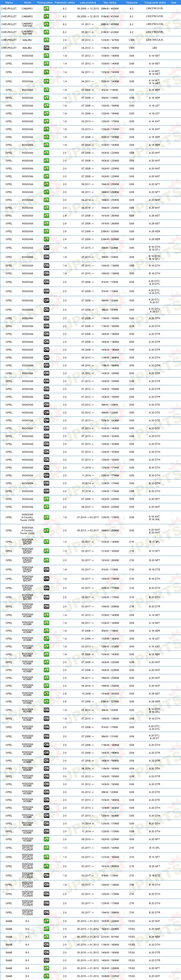Click PB icon in Country Tourer 184kW row
Screen dimensions: 181x980
pyautogui.click(x=46, y=530)
